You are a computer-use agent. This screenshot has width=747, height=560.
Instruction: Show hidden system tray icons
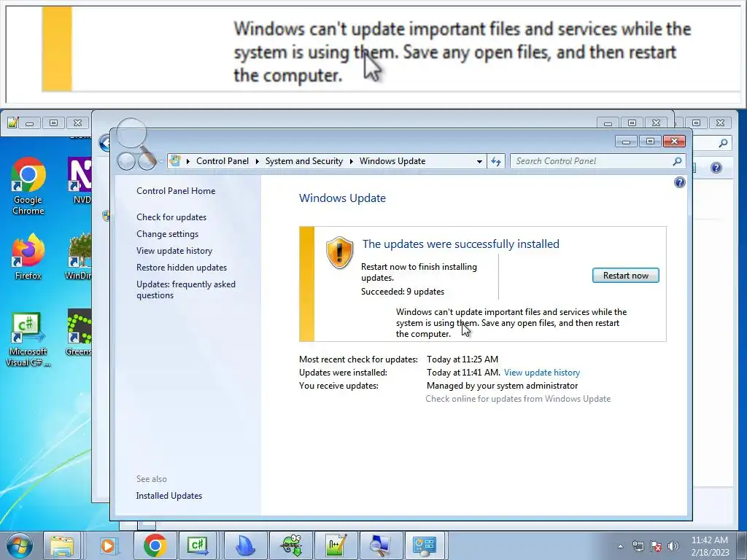click(620, 546)
